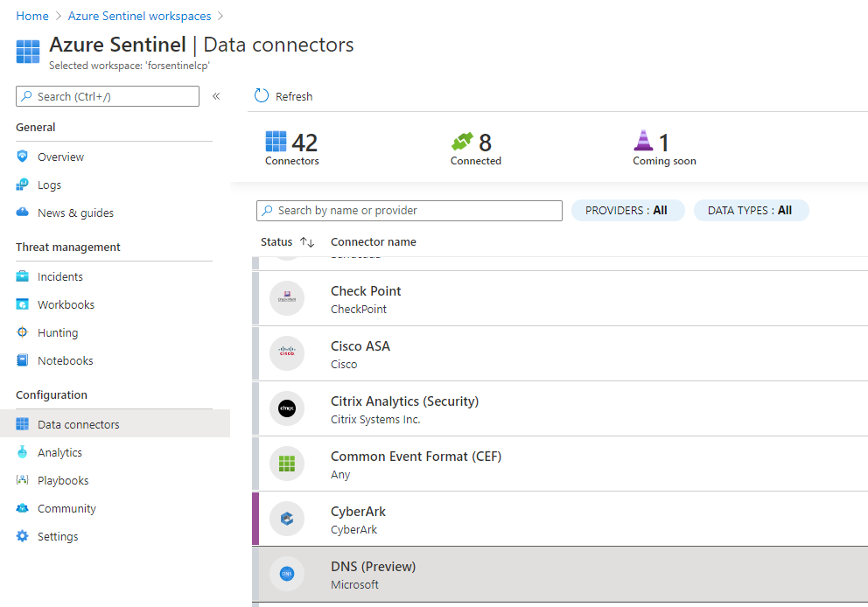Viewport: 868px width, 607px height.
Task: Select the Common Event Format (CEF) name
Action: coord(416,457)
